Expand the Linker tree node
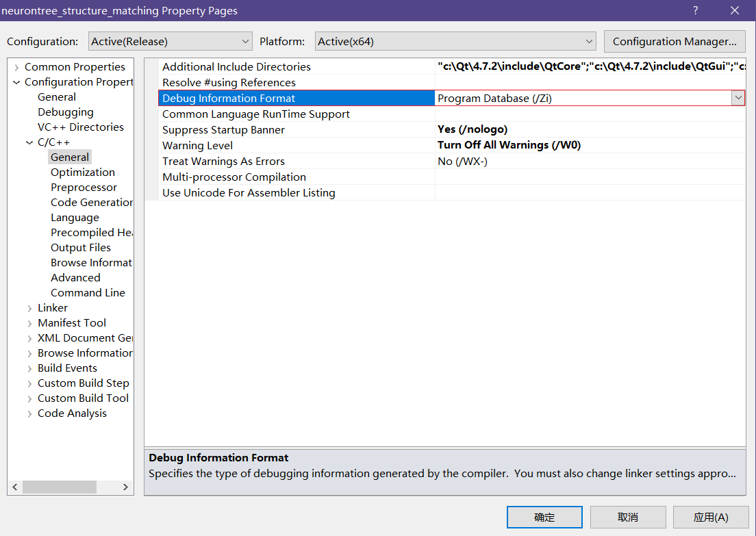The height and width of the screenshot is (536, 756). pos(29,308)
